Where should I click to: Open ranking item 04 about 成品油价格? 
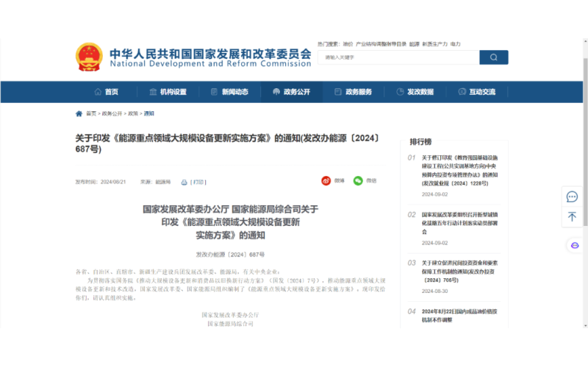(x=460, y=316)
